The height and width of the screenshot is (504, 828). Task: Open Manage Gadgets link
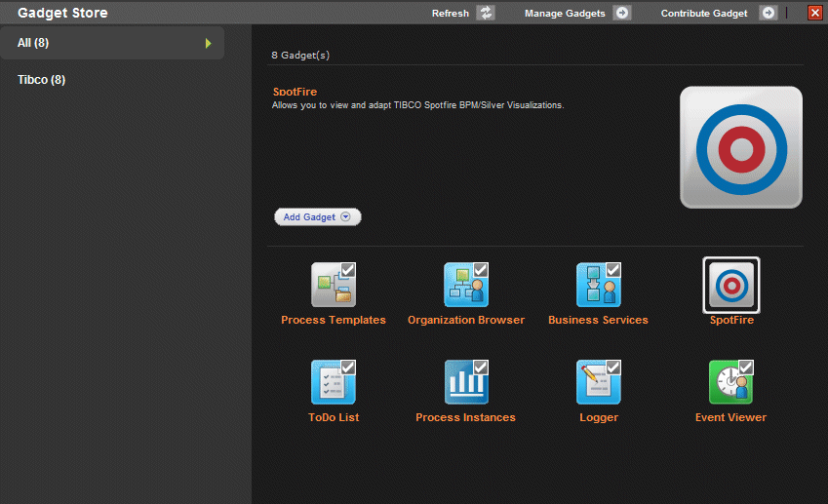[x=565, y=14]
